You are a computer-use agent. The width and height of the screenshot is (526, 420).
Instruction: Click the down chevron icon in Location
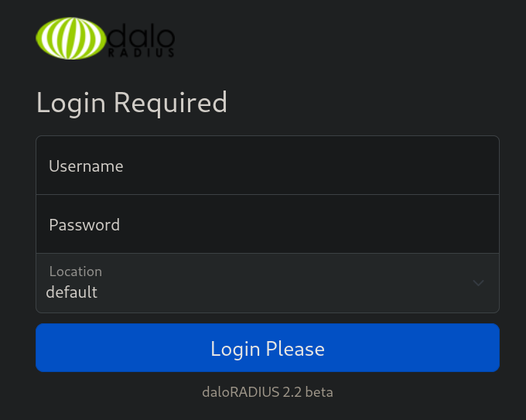478,283
